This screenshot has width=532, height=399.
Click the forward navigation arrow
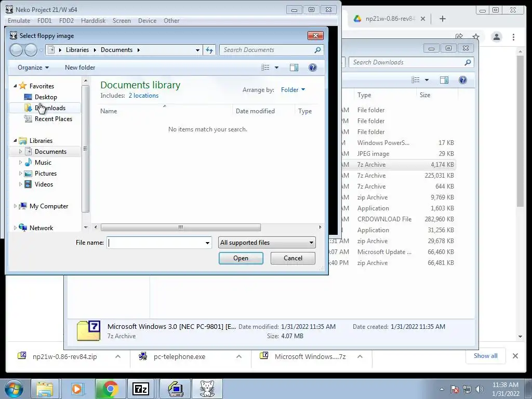coord(31,50)
